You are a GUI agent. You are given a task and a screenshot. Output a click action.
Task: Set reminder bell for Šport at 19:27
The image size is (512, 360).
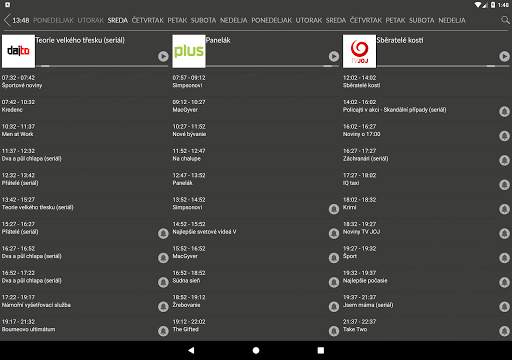tap(504, 258)
